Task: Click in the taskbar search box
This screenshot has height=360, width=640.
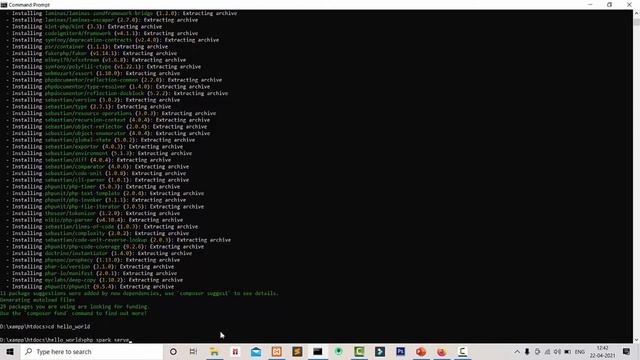Action: click(92, 351)
